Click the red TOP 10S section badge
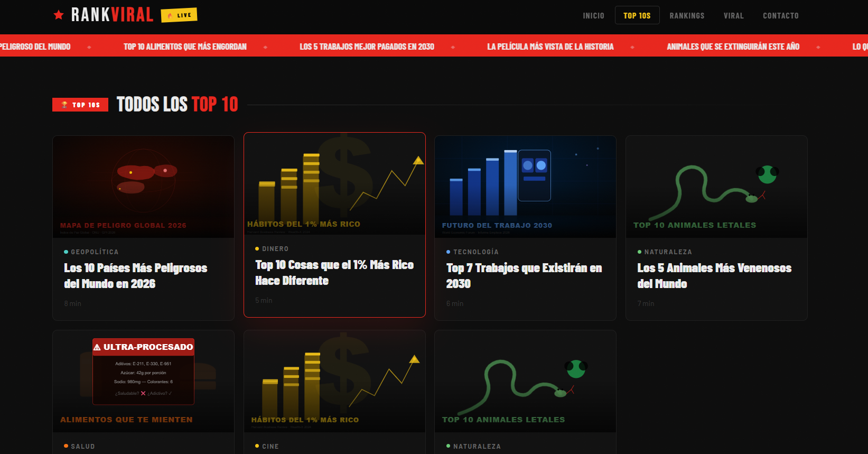This screenshot has height=454, width=868. point(80,105)
